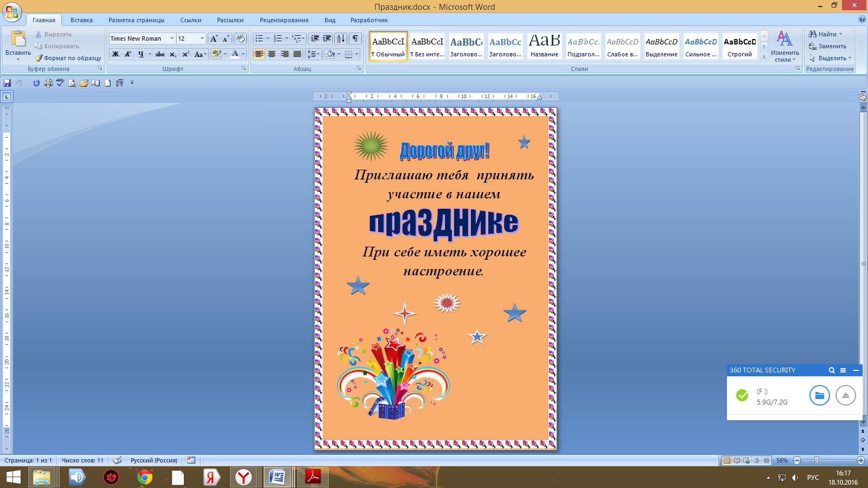This screenshot has width=868, height=488.
Task: Open font size 12 dropdown
Action: pyautogui.click(x=202, y=38)
